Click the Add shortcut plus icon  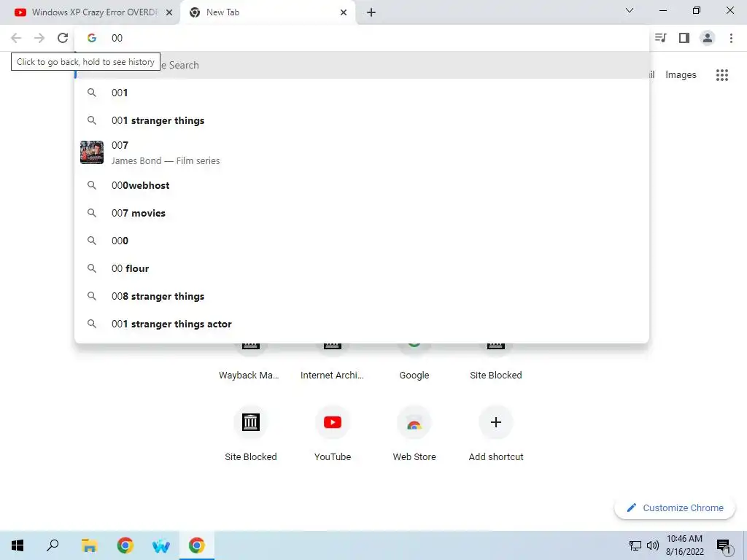(496, 422)
